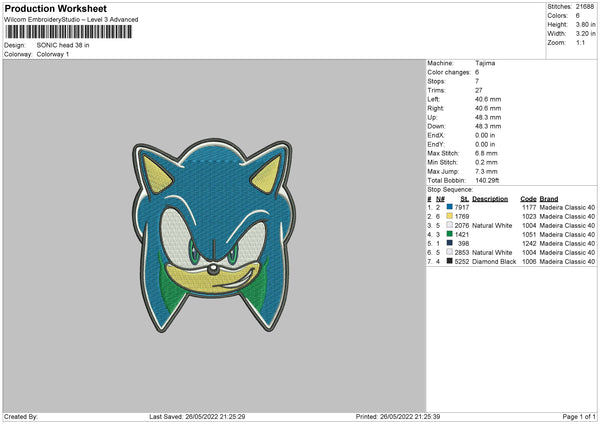This screenshot has height=424, width=600.
Task: Click the Diamond Black thread swatch
Action: point(450,261)
